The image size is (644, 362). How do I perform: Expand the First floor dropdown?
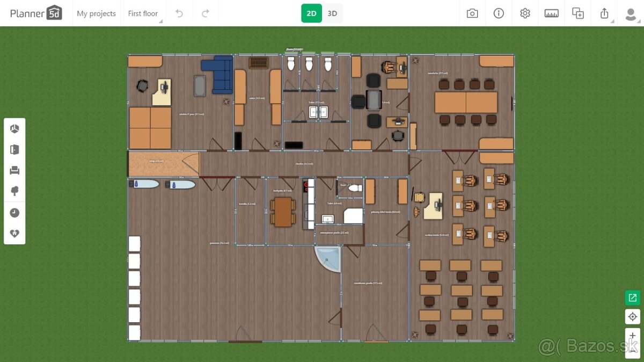coord(144,13)
